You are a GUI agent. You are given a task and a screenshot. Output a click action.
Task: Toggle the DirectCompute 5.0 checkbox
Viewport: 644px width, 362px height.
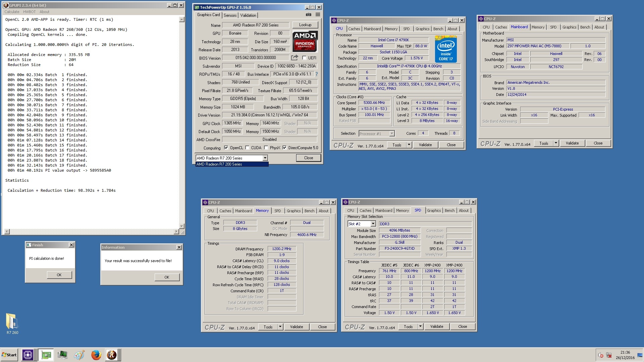click(284, 147)
